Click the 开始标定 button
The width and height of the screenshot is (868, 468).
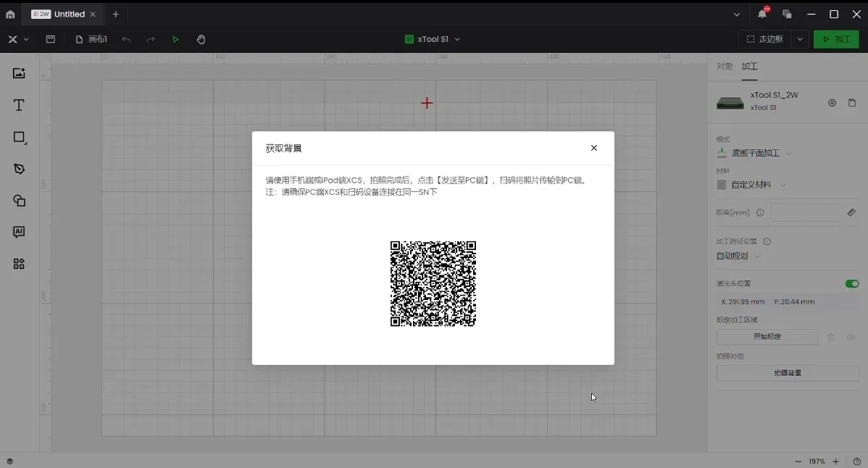click(x=767, y=336)
